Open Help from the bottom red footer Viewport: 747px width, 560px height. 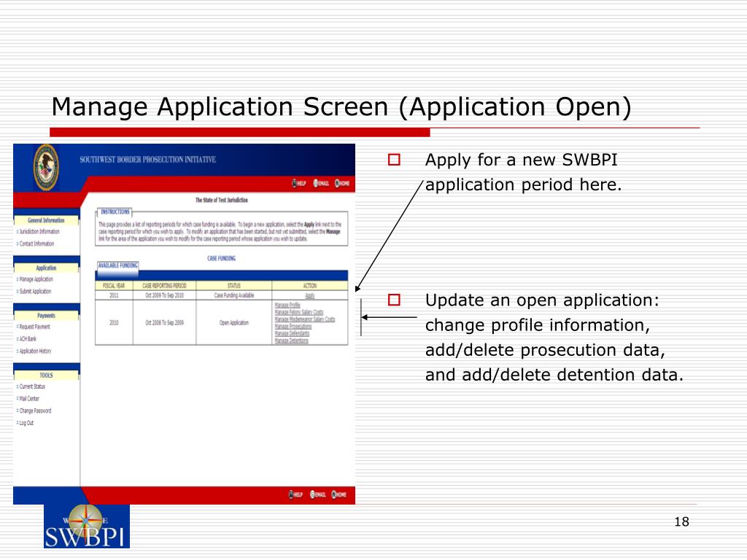[x=296, y=494]
